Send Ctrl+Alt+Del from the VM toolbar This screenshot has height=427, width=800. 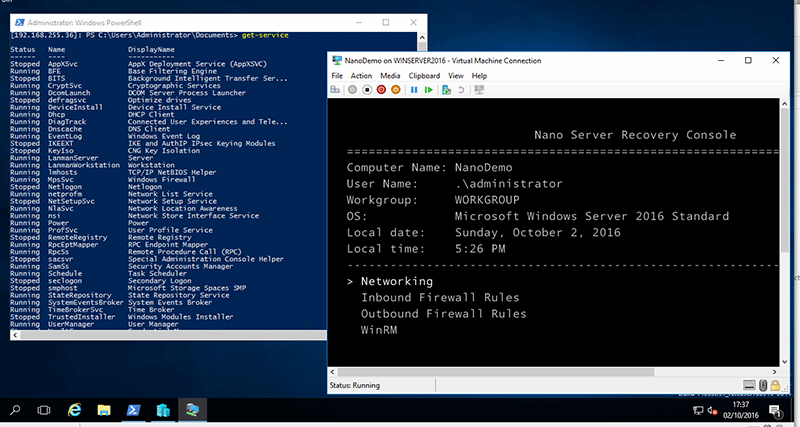point(335,90)
